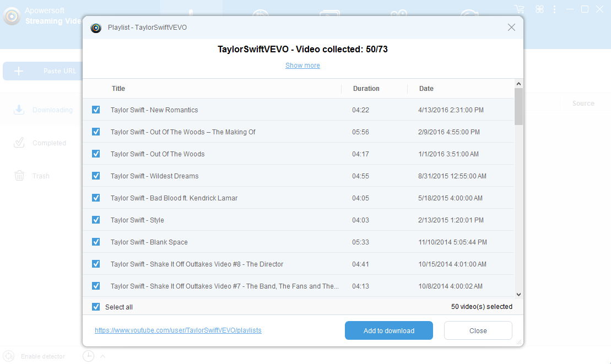Click the date 11/10/2014 5:05:44 PM
The width and height of the screenshot is (611, 364).
(x=452, y=242)
